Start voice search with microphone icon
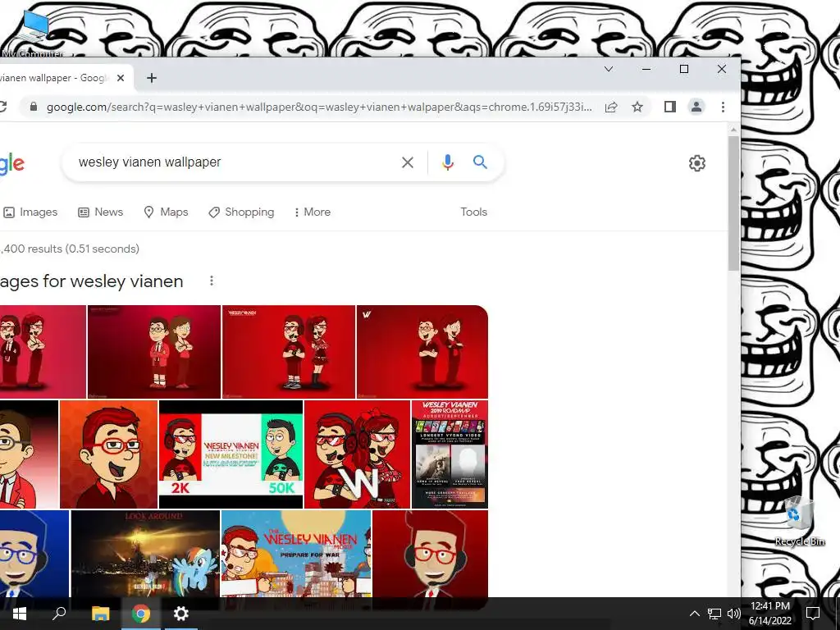The image size is (840, 630). 448,162
